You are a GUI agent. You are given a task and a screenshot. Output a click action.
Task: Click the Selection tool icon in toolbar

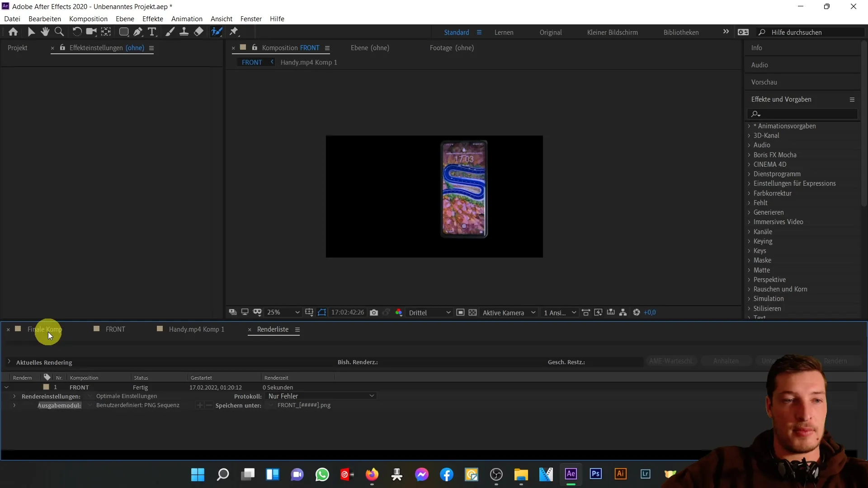click(32, 32)
